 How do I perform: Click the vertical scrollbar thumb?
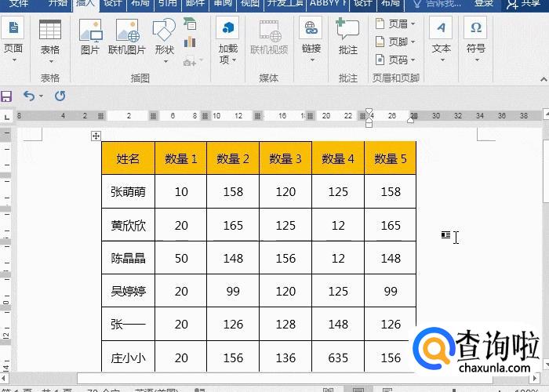546,172
